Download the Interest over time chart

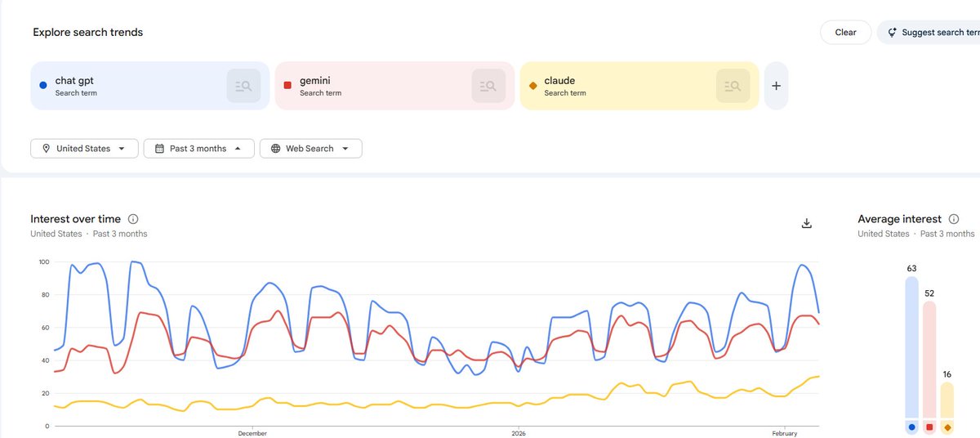coord(807,223)
